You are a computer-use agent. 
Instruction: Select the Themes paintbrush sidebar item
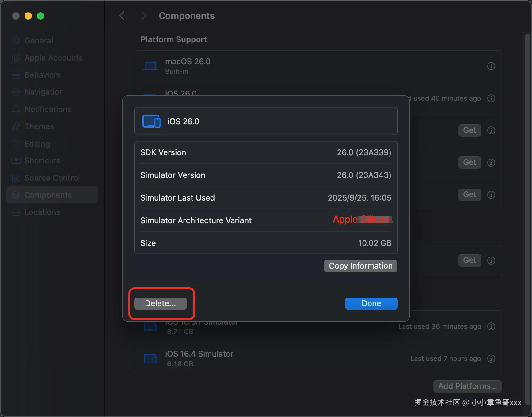click(x=16, y=126)
